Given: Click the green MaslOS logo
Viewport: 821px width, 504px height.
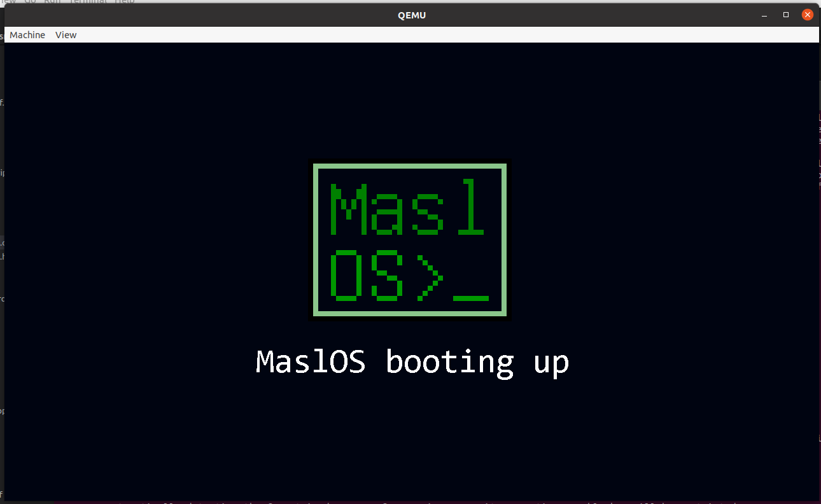Looking at the screenshot, I should 410,241.
